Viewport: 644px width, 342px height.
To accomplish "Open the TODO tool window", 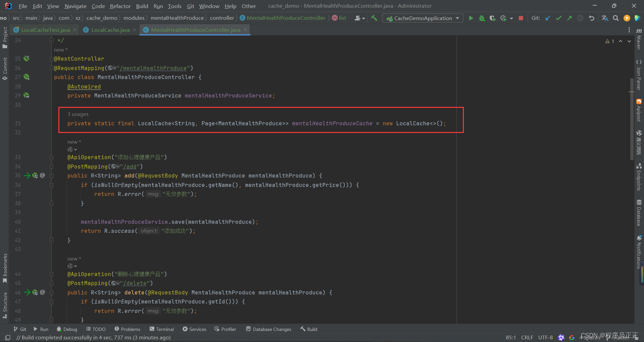I will (x=96, y=329).
